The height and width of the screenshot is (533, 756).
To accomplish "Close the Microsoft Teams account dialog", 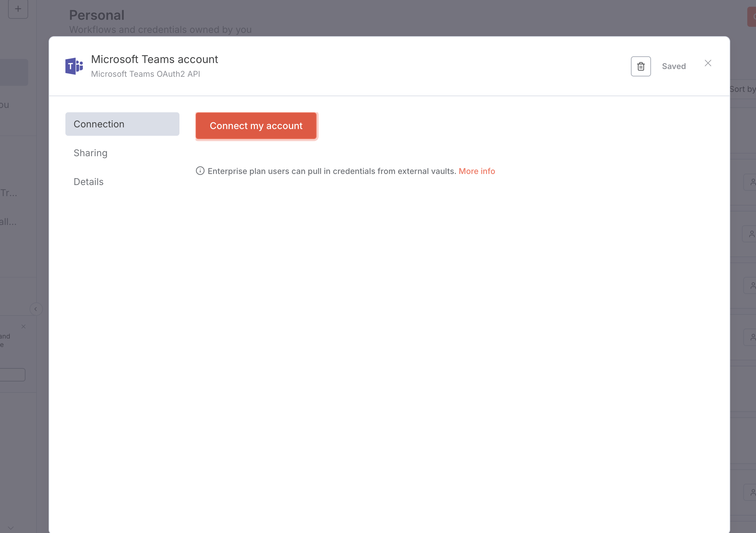I will pos(708,63).
